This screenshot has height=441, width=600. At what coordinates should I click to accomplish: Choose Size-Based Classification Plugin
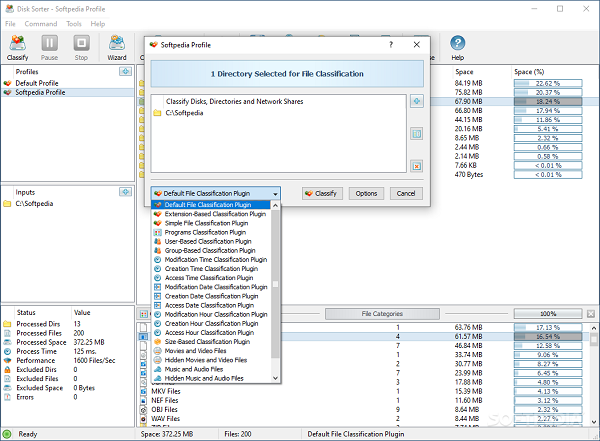click(x=211, y=342)
